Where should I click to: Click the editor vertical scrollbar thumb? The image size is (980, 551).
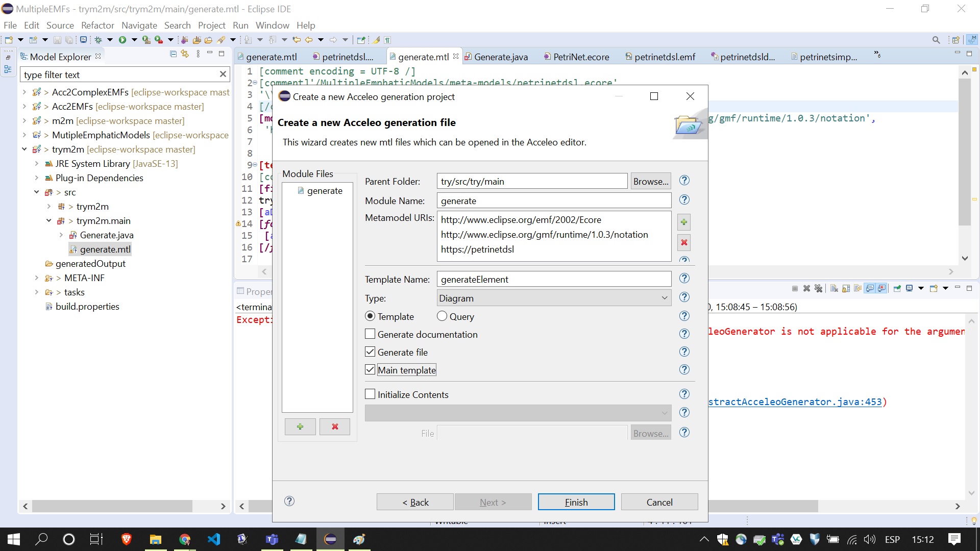[x=964, y=152]
